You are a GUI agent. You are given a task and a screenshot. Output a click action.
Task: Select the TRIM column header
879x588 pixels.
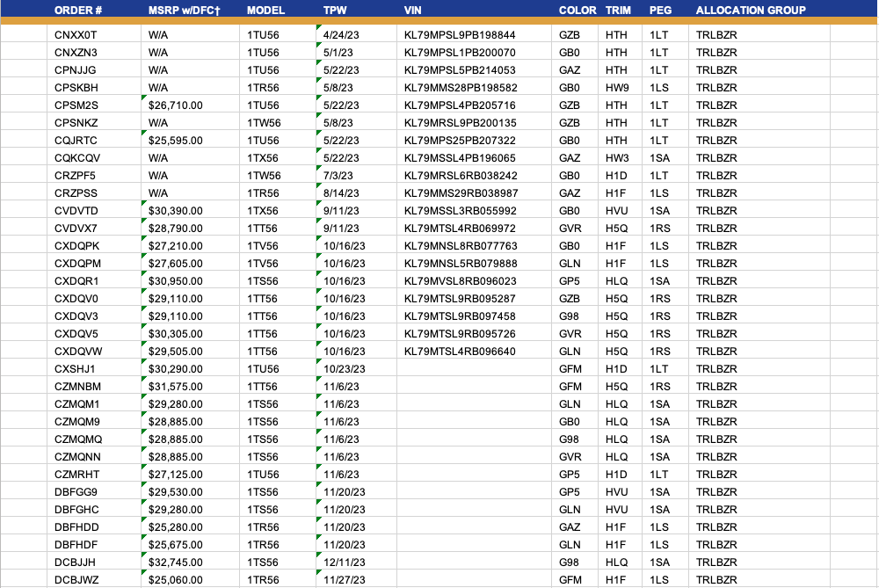(x=618, y=10)
